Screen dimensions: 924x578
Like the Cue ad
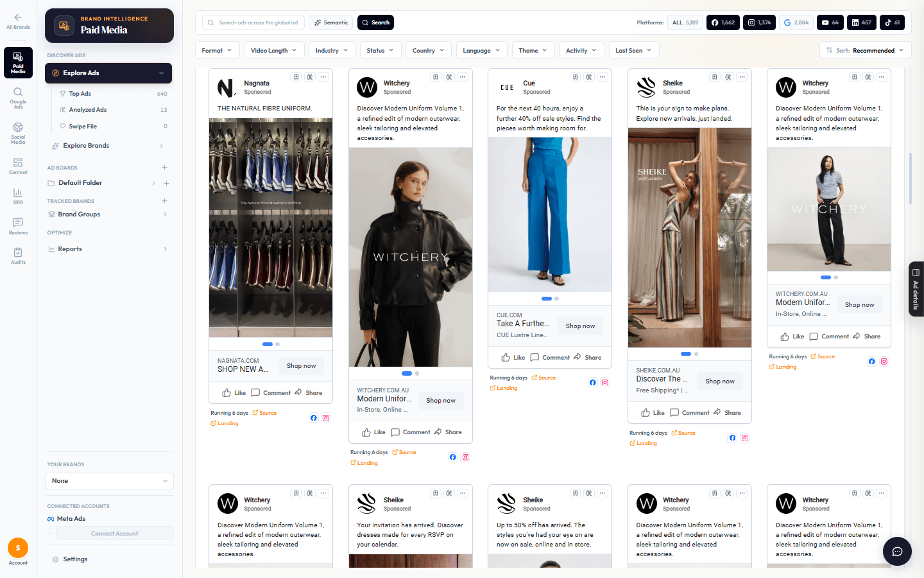point(513,358)
